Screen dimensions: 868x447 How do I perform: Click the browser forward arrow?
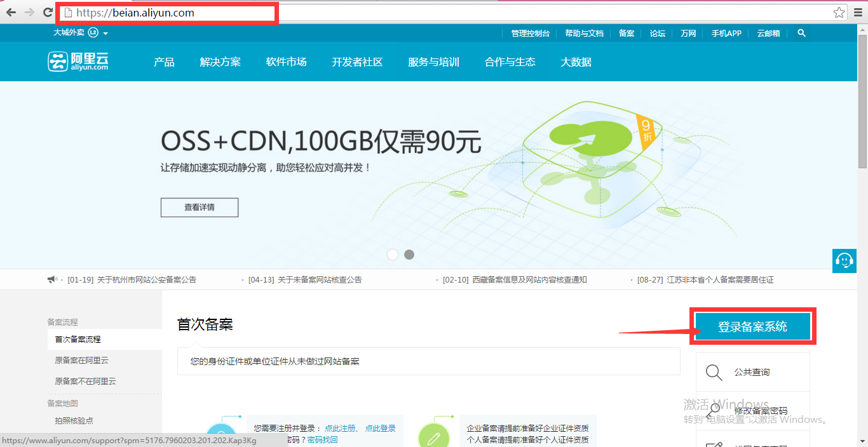coord(29,13)
